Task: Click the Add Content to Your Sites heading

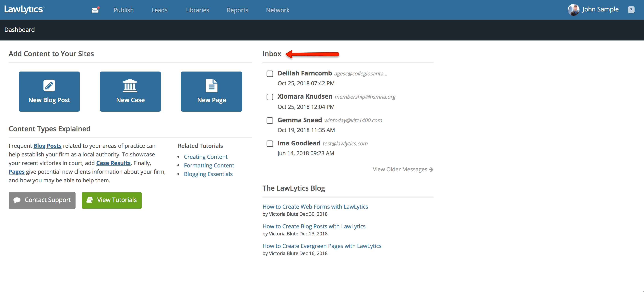Action: (51, 54)
